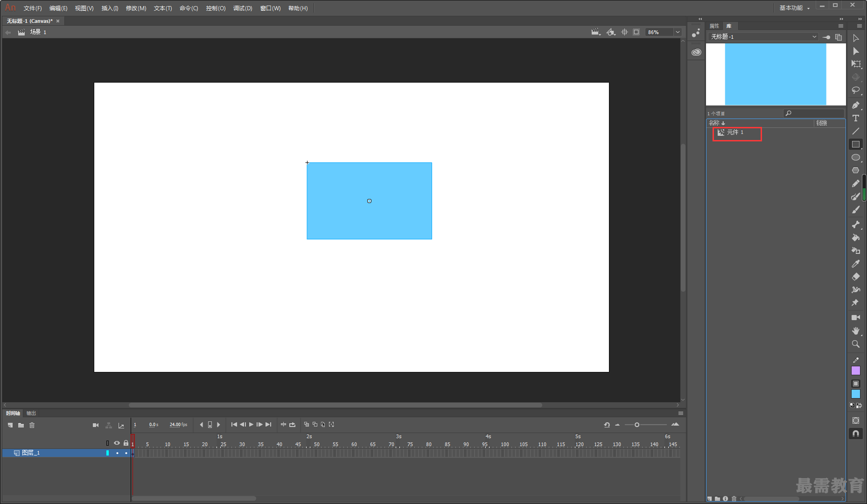Viewport: 867px width, 504px height.
Task: Select the Bone tool
Action: pos(856,224)
